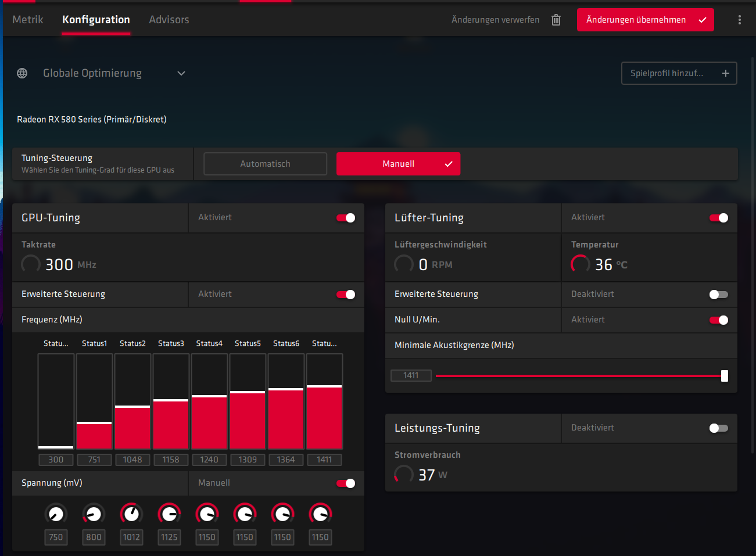Image resolution: width=756 pixels, height=556 pixels.
Task: Click the voltage knob above 800
Action: click(94, 514)
